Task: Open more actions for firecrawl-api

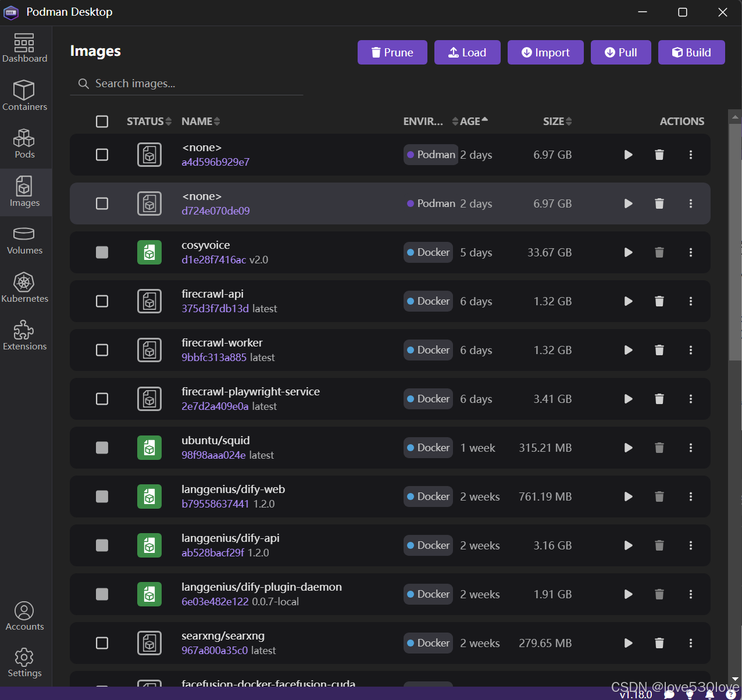Action: pyautogui.click(x=691, y=301)
